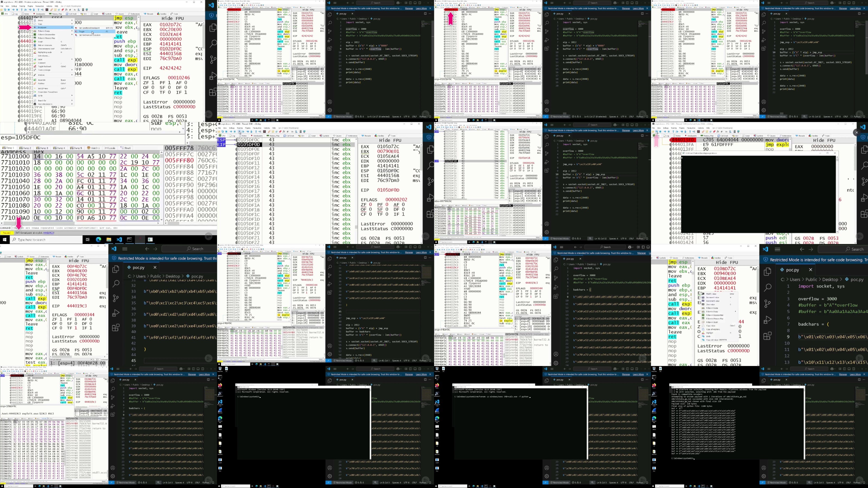868x488 pixels.
Task: Click Show mnemonic brief menu entry
Action: point(53,49)
